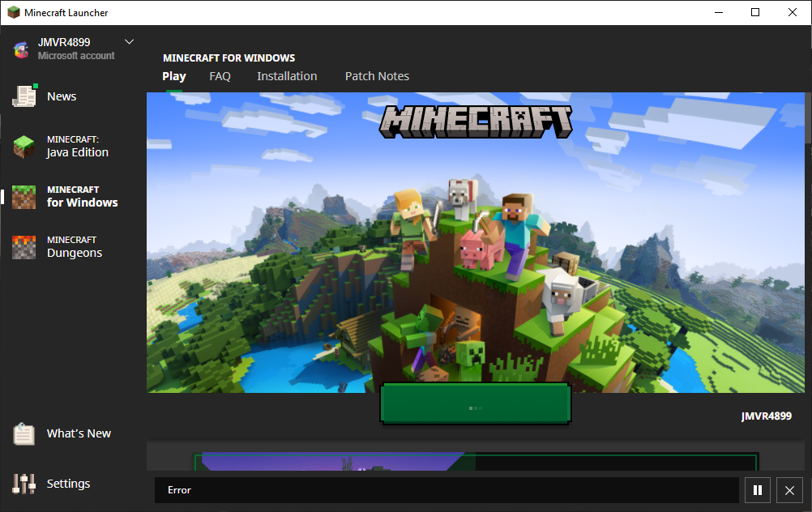The image size is (812, 512).
Task: Click the vertical scrollbar on the right
Action: 809,118
